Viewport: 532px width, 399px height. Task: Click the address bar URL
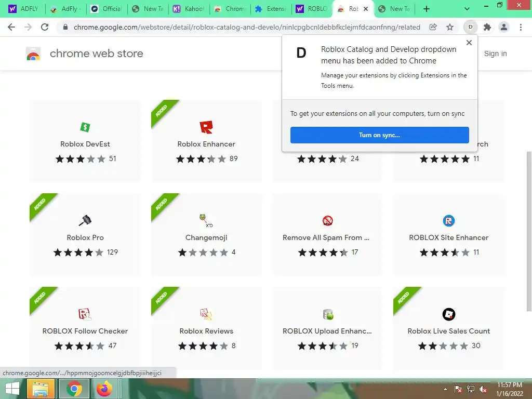coord(247,27)
